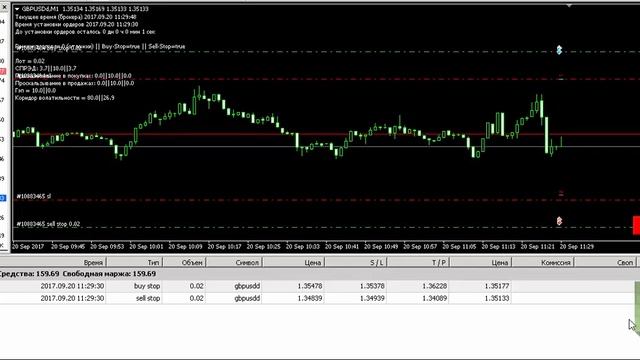Click current price 1.35133 in sell stop row

[497, 298]
